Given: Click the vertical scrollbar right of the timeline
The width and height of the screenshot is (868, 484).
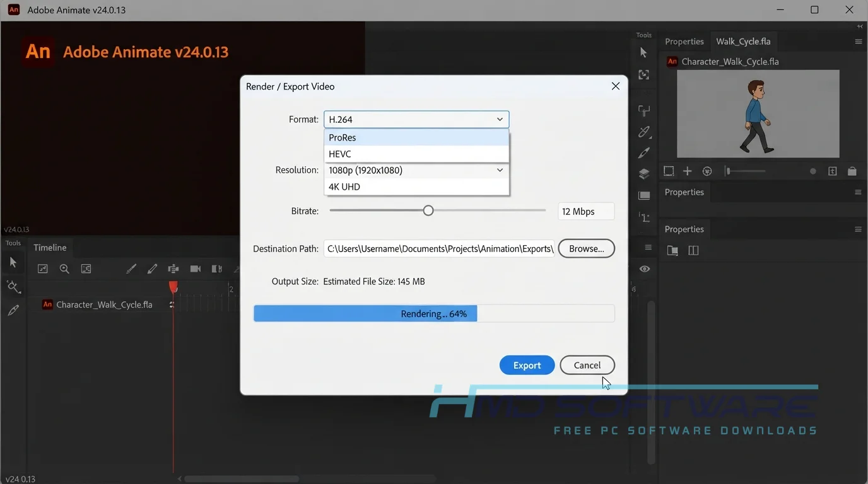Looking at the screenshot, I should coord(652,383).
